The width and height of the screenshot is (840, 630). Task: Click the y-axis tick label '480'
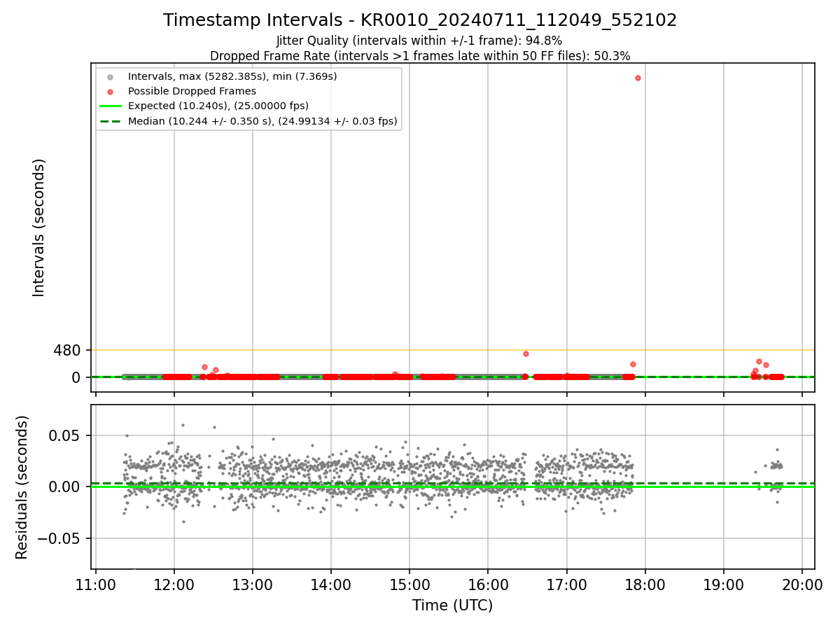pos(67,350)
